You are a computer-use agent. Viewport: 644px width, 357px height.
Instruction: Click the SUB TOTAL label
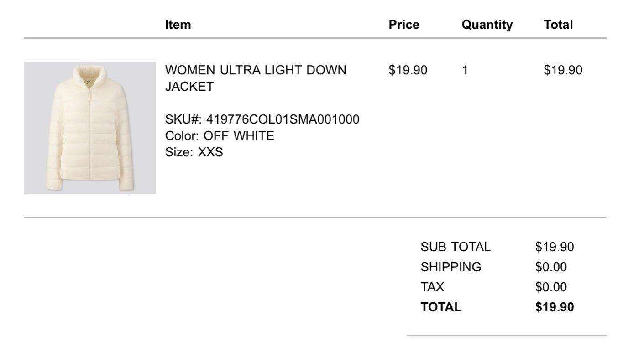click(x=456, y=247)
